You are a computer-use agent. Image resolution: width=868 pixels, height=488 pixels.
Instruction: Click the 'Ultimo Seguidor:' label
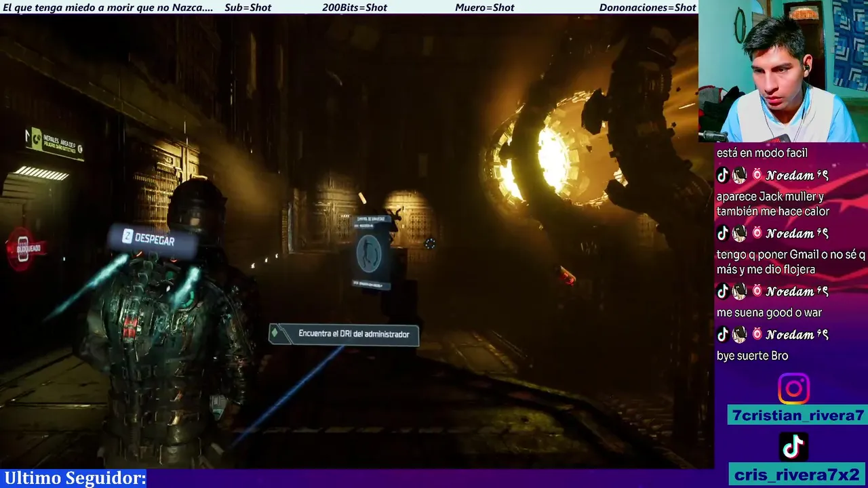coord(75,479)
